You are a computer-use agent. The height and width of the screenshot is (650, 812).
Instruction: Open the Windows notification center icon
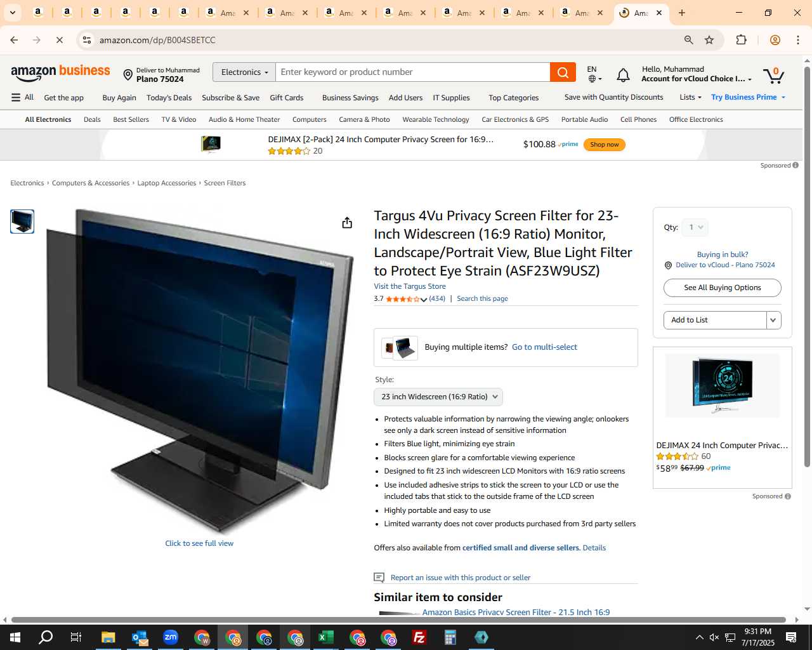click(x=791, y=637)
